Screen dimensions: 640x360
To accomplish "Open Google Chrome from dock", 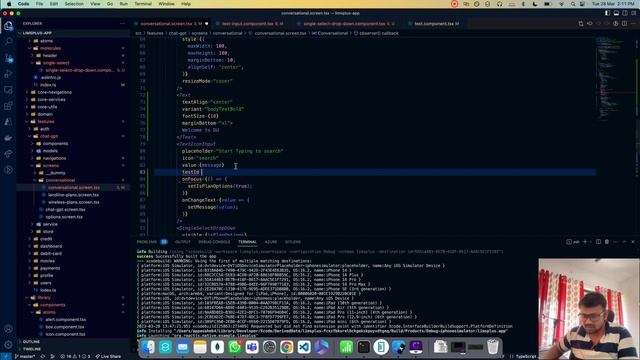I will (287, 347).
